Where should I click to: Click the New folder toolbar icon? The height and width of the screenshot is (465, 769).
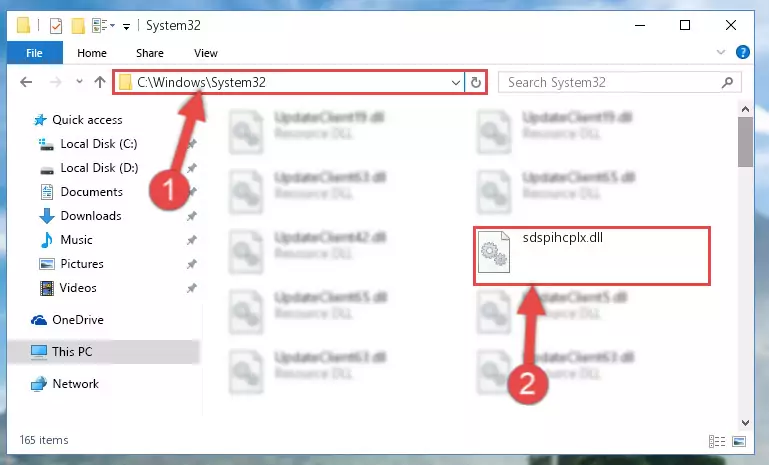78,26
